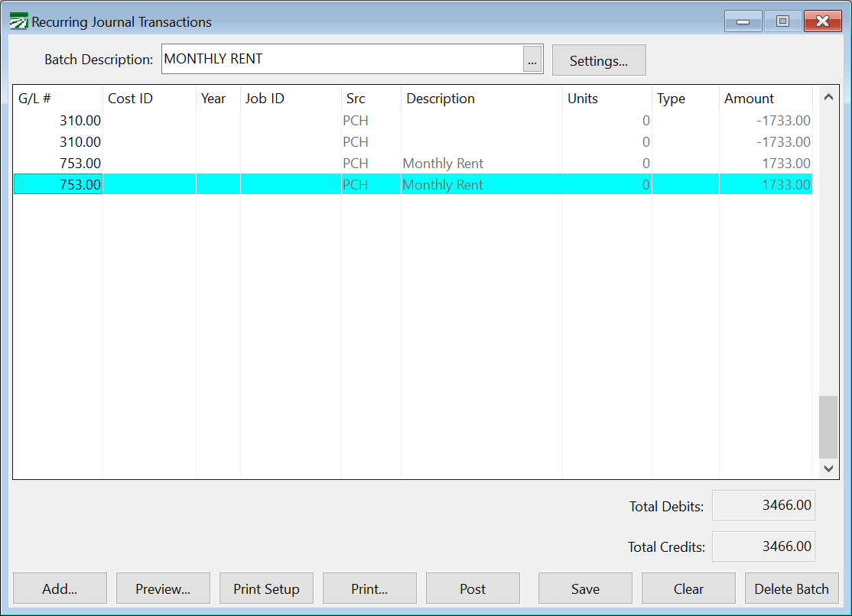
Task: Click the Amount column header
Action: pos(765,99)
